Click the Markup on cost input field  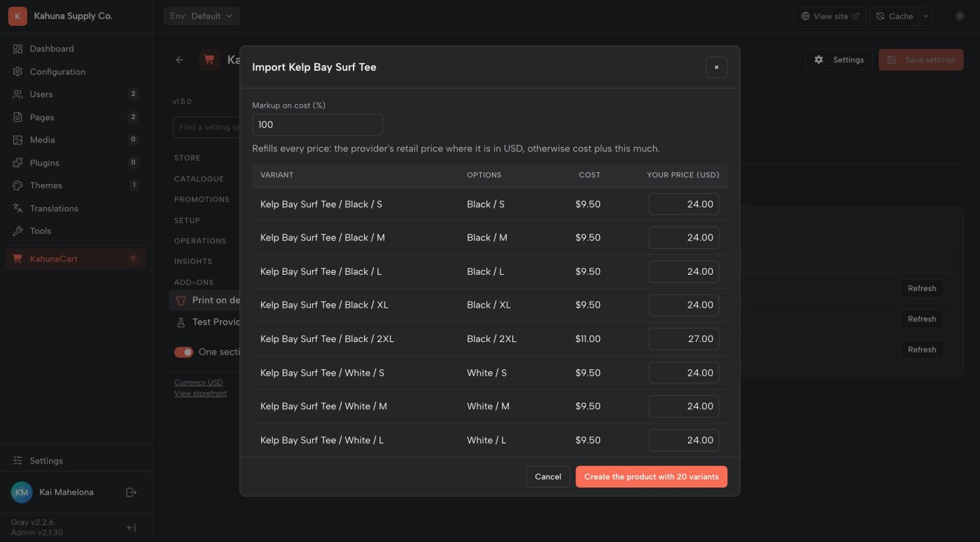(317, 124)
